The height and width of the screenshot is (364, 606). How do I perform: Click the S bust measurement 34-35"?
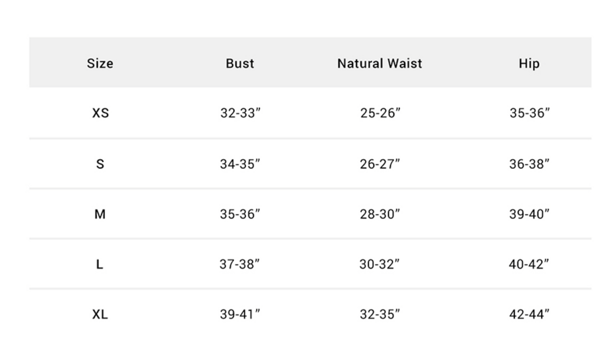240,164
